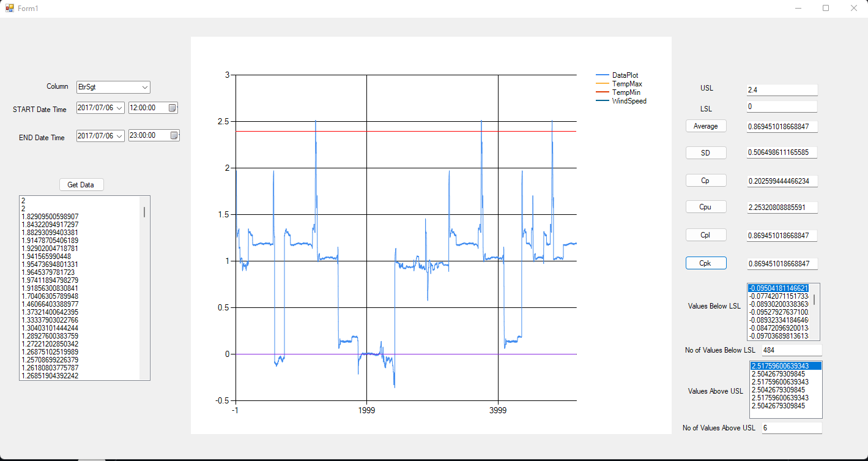This screenshot has width=868, height=461.
Task: Click the Form1 icon in the title bar
Action: [x=9, y=8]
